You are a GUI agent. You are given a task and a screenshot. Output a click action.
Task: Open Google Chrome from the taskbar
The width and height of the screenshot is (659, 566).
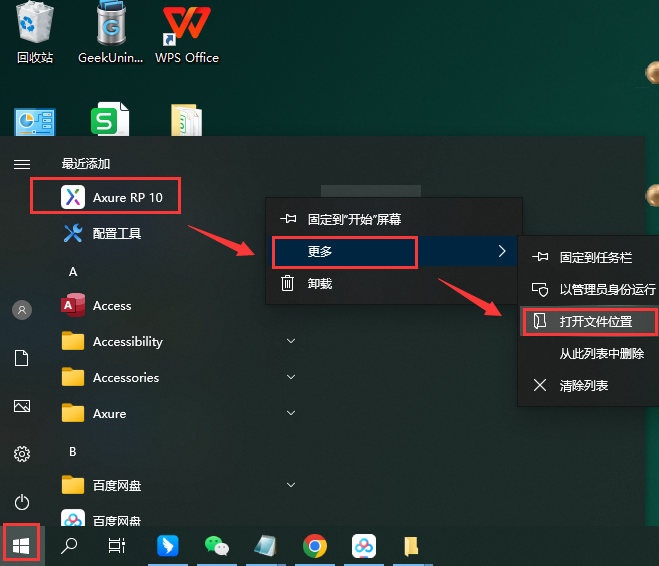315,546
